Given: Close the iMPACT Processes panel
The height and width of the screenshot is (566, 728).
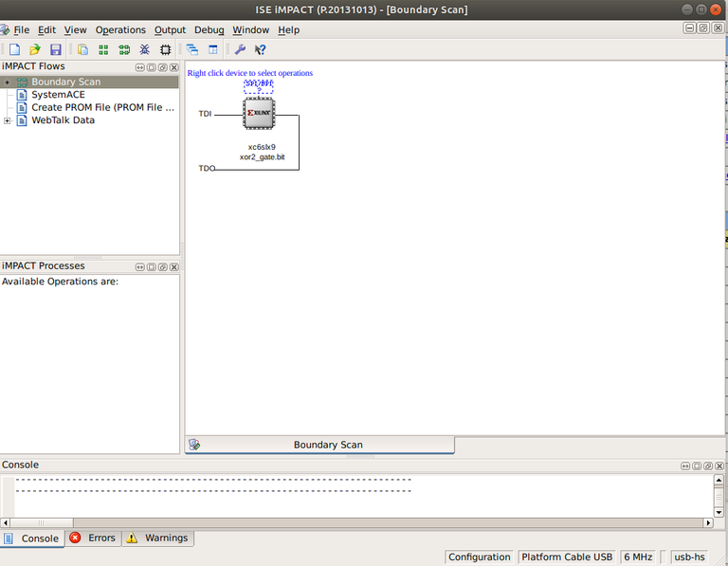Looking at the screenshot, I should [x=174, y=267].
